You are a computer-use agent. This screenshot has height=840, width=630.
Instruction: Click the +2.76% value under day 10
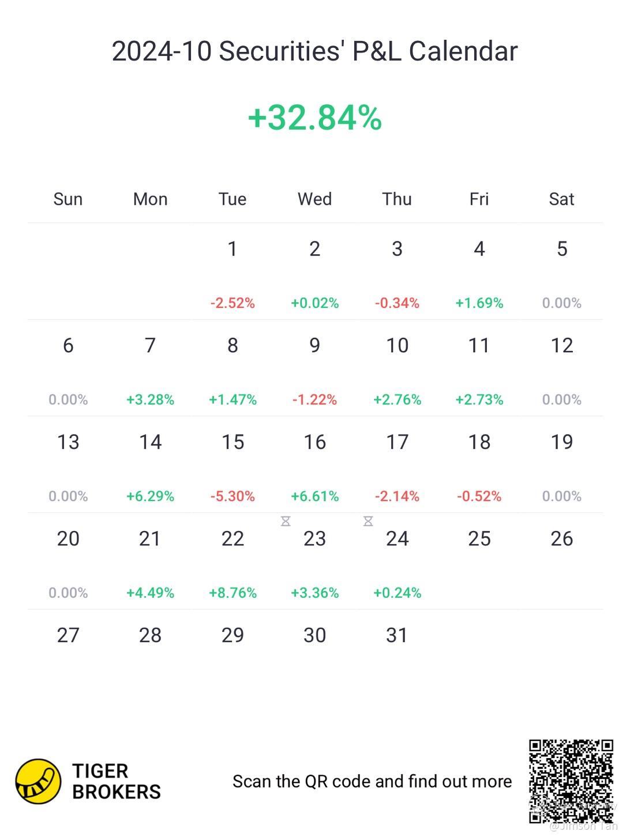pos(397,400)
